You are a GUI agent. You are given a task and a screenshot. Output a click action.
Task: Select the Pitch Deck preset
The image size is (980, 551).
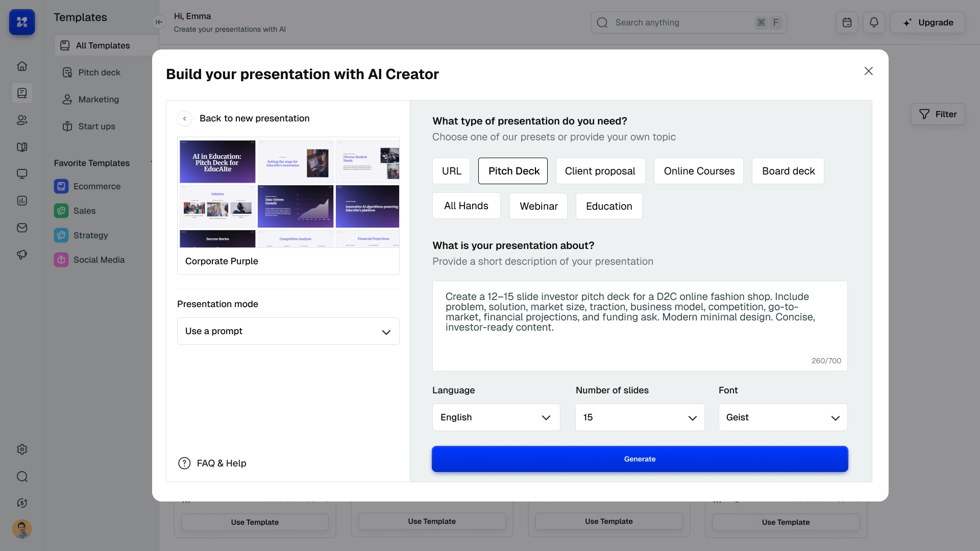512,171
